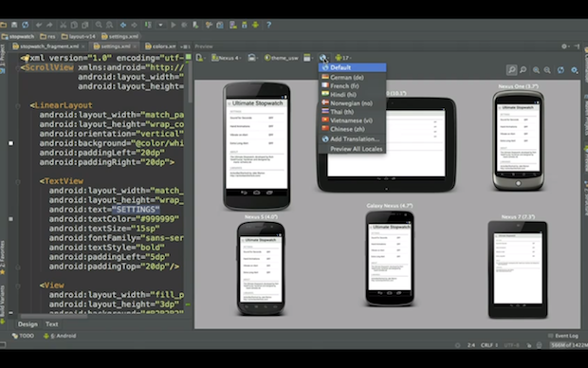
Task: Open the Event Log panel
Action: tap(563, 336)
